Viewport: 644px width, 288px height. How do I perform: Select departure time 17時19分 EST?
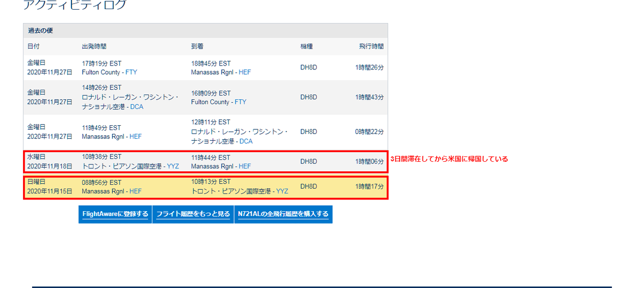pyautogui.click(x=101, y=63)
